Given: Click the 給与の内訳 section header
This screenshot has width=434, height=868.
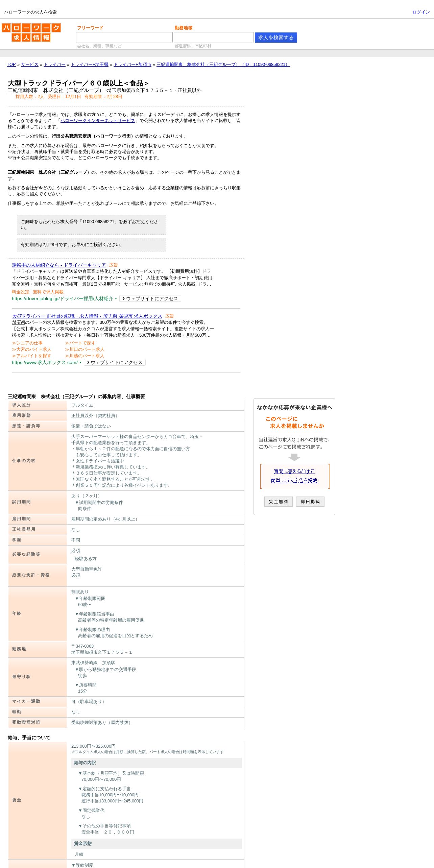Looking at the screenshot, I should (156, 763).
